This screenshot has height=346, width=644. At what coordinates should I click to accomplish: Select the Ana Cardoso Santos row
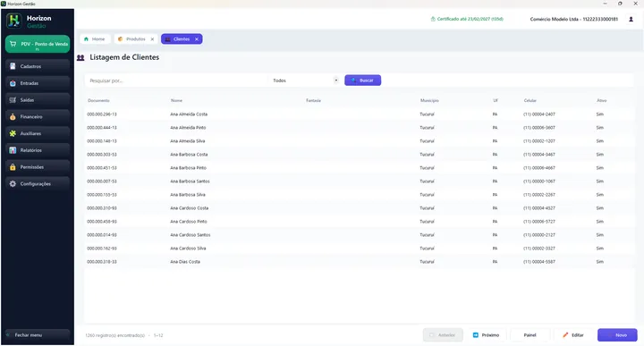pos(359,235)
